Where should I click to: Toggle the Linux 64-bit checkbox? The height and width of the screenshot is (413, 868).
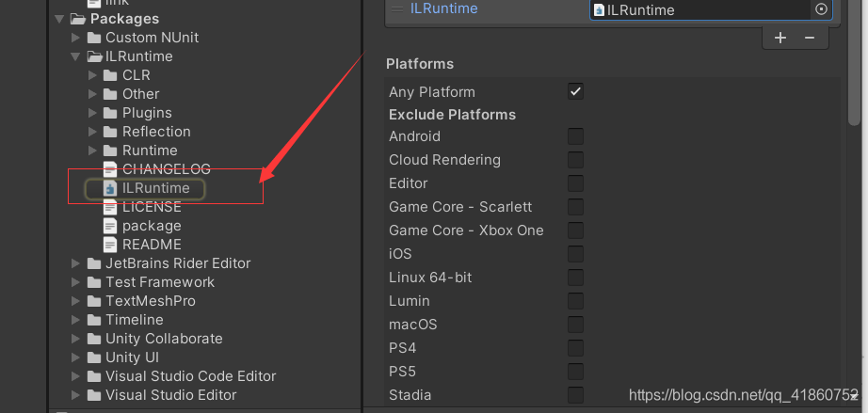tap(575, 277)
